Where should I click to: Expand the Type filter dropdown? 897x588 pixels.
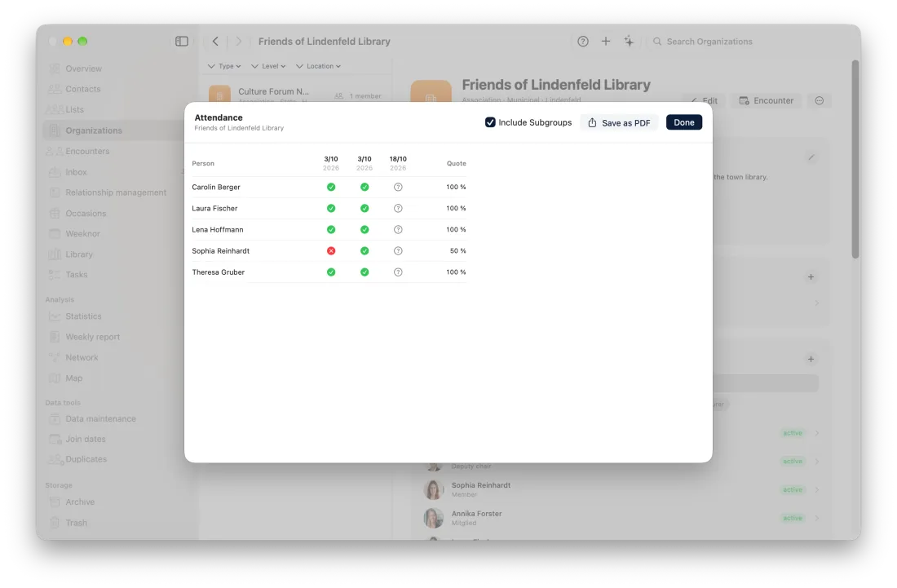click(224, 66)
